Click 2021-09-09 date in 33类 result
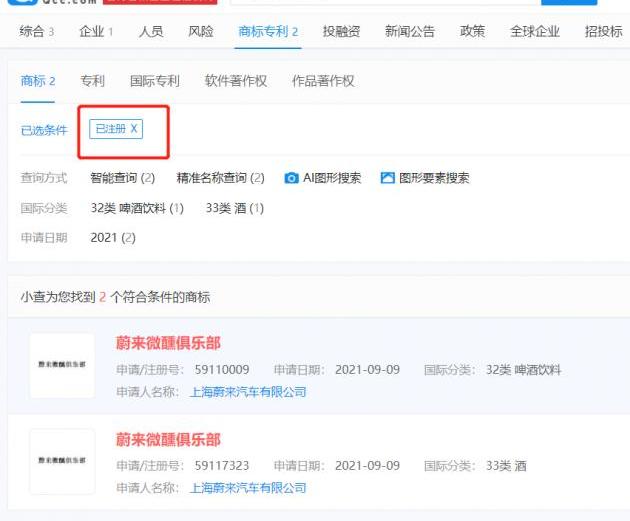Screen dimensions: 630x521 coord(367,466)
